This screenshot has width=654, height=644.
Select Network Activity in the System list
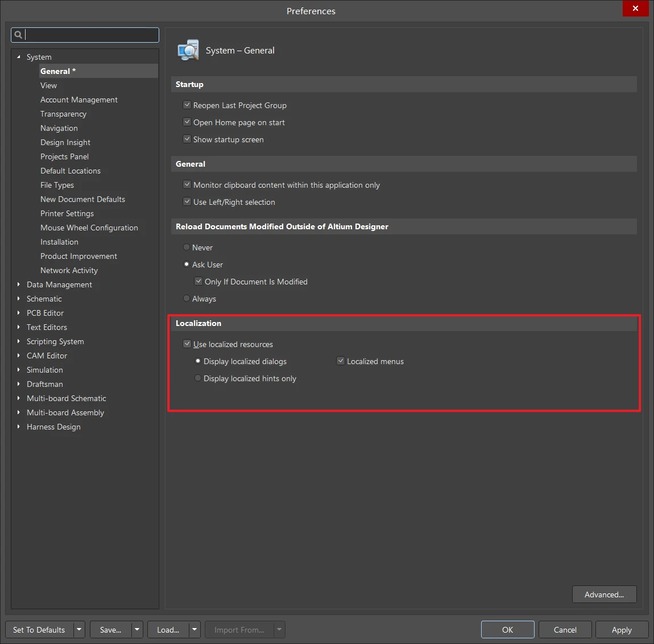point(69,270)
